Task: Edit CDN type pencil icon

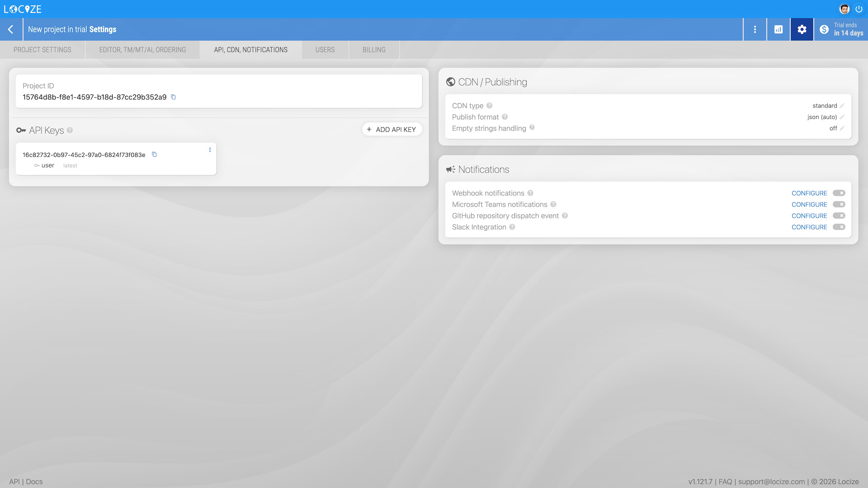Action: click(842, 106)
